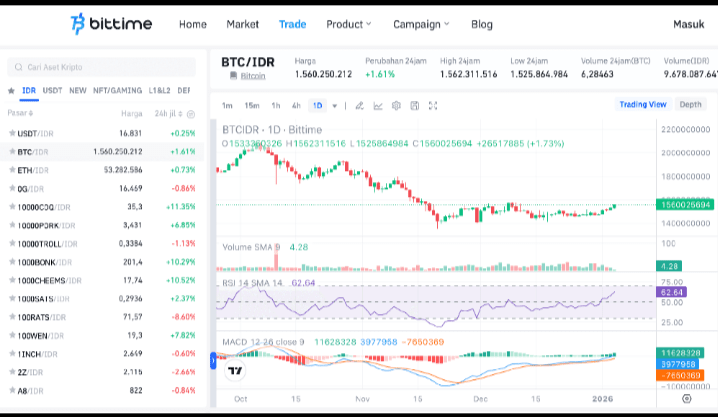Screen dimensions: 718x417
Task: Switch to the NFT/GAMING tab
Action: pyautogui.click(x=117, y=91)
